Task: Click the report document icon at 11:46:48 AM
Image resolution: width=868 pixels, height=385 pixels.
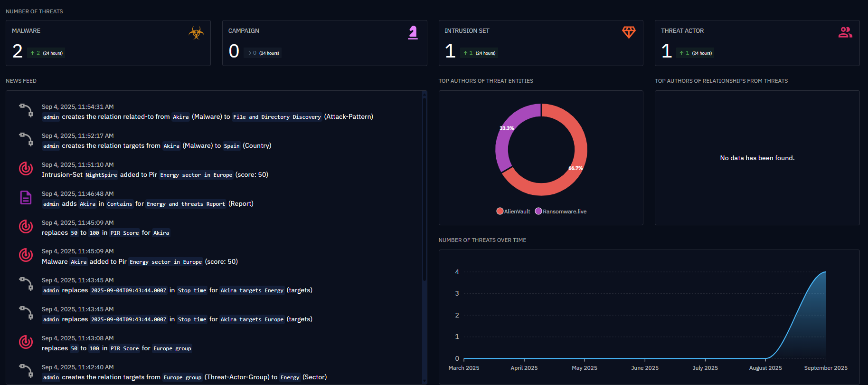Action: click(26, 197)
